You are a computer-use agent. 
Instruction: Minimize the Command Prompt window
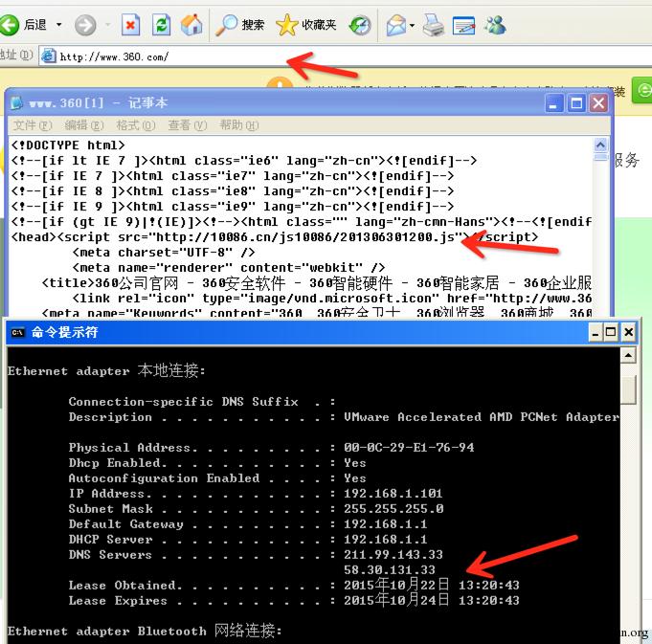596,332
